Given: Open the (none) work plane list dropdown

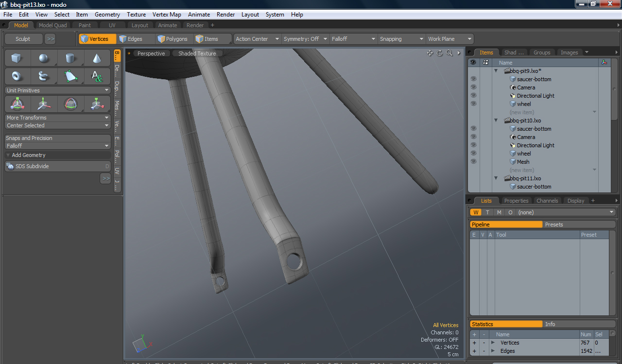Looking at the screenshot, I should (566, 212).
